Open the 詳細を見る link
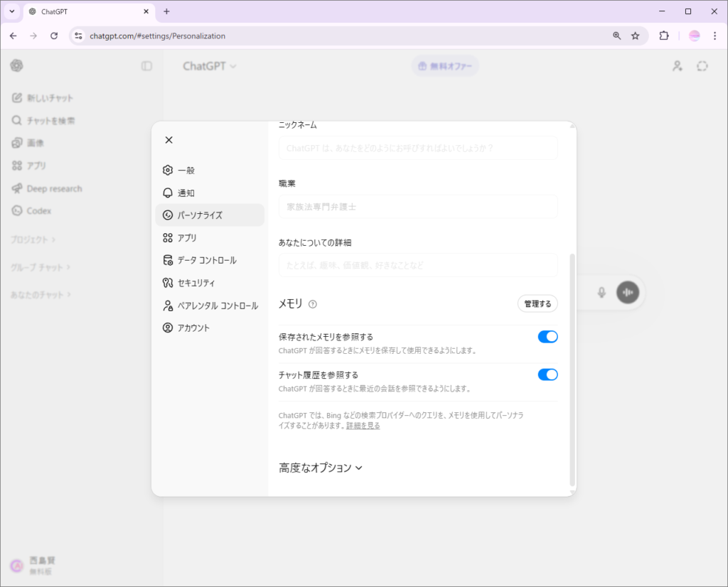The image size is (728, 587). click(x=363, y=426)
